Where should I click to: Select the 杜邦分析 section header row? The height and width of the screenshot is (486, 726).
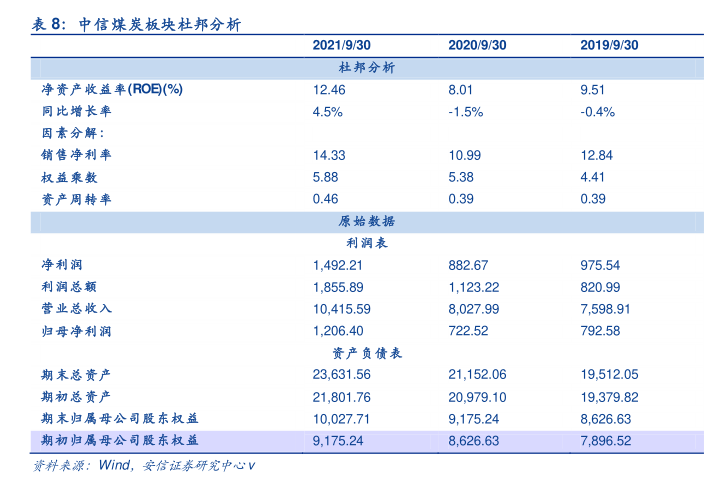[x=367, y=67]
